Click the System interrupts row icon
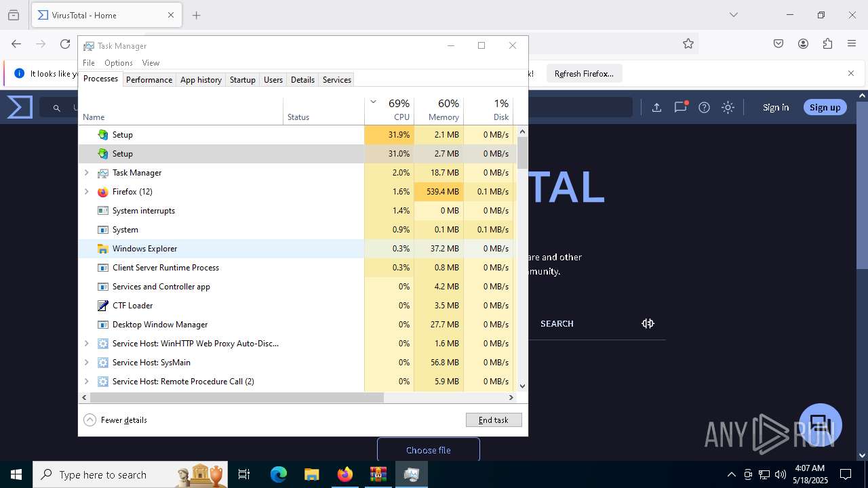The height and width of the screenshot is (488, 868). point(102,211)
